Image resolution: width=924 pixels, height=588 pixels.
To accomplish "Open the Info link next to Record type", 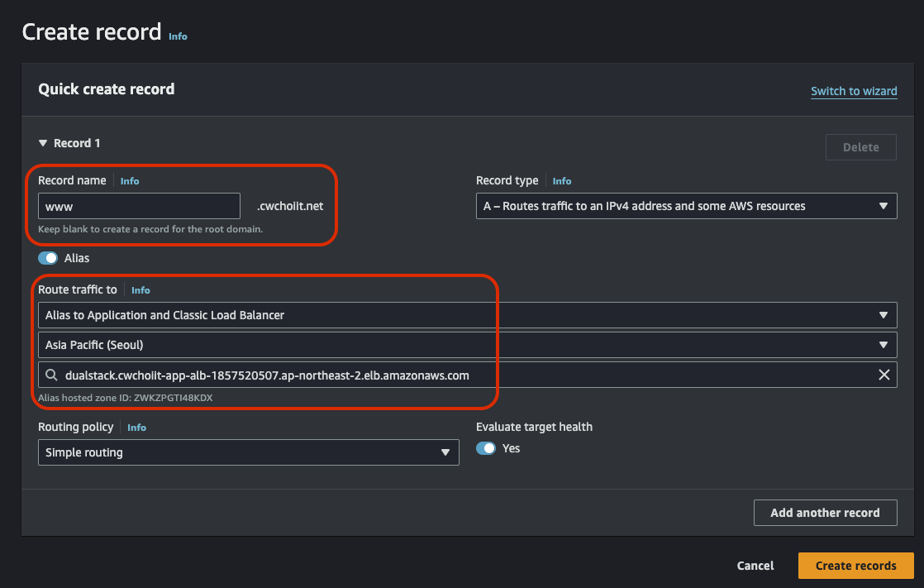I will pos(561,181).
